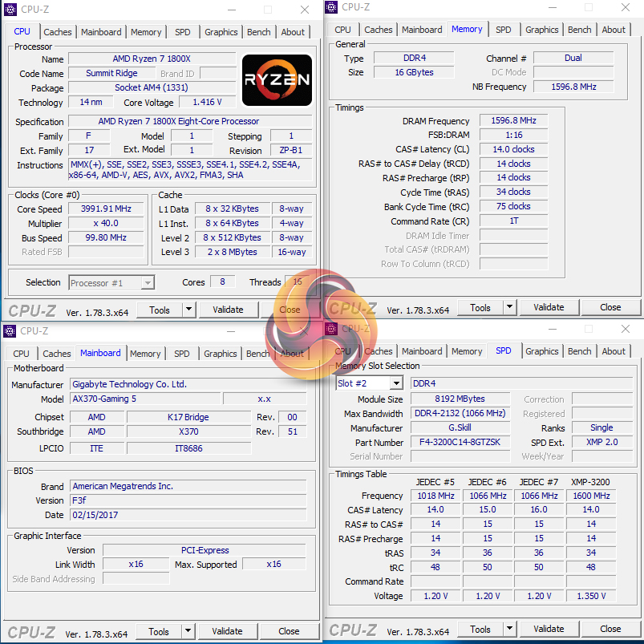Screen dimensions: 644x644
Task: Open About tab in CPU window
Action: pyautogui.click(x=293, y=32)
